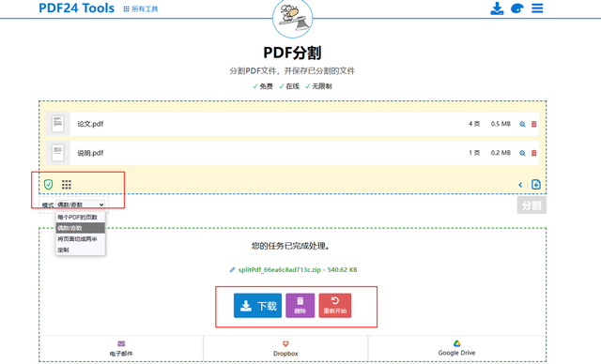Expand the left chevron beside add-file icon

point(520,185)
